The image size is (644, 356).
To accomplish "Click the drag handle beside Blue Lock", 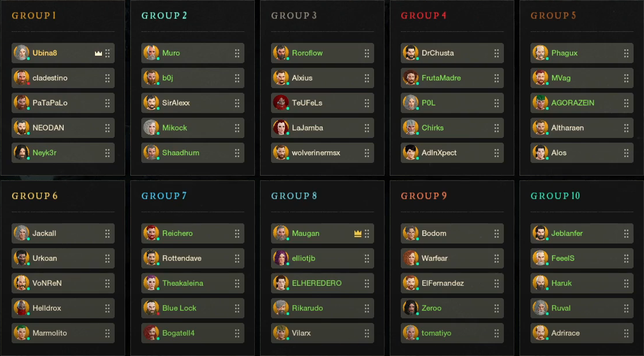I will pyautogui.click(x=237, y=308).
